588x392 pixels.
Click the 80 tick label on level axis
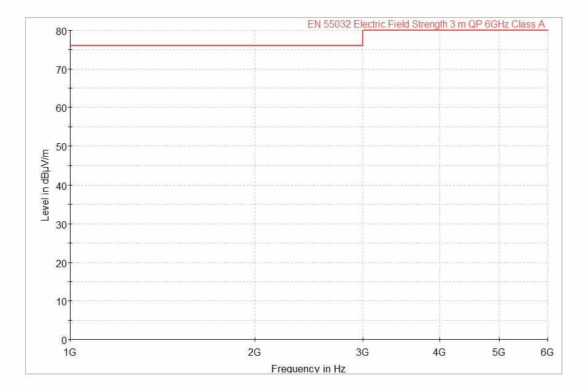click(60, 31)
